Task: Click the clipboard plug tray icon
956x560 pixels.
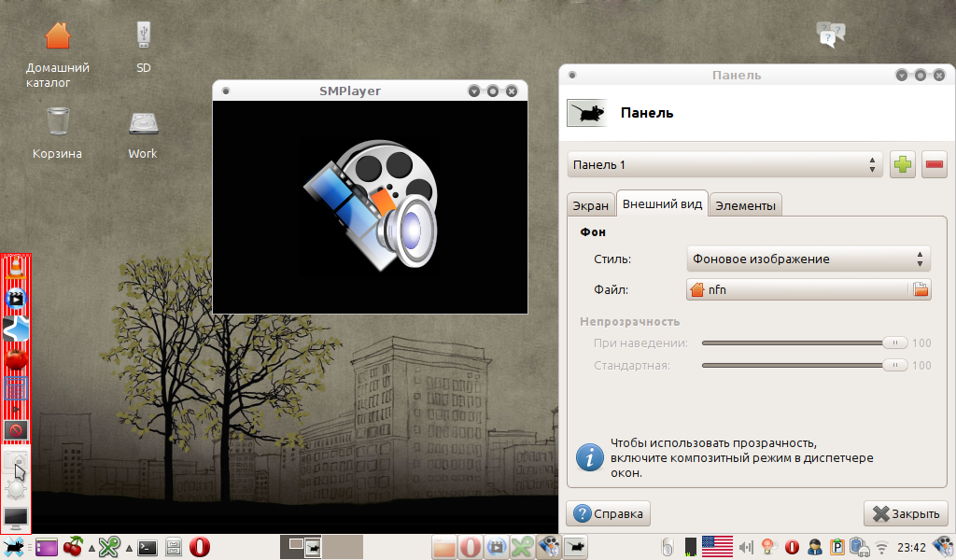Action: pyautogui.click(x=859, y=547)
